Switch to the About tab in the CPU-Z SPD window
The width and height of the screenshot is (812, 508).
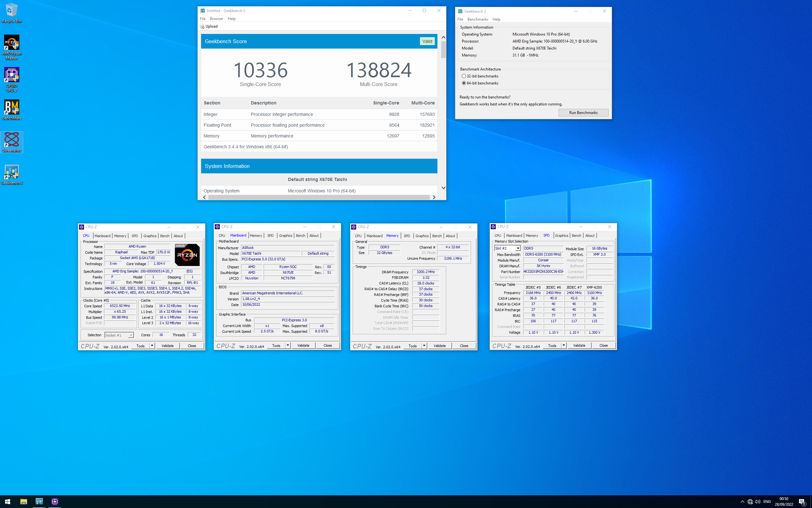click(x=590, y=236)
